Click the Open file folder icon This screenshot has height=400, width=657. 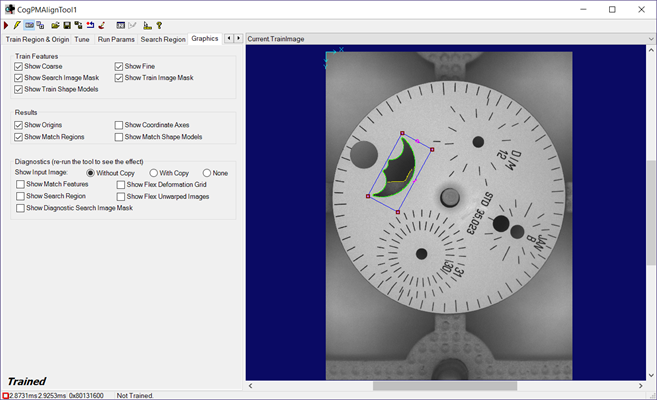point(54,24)
